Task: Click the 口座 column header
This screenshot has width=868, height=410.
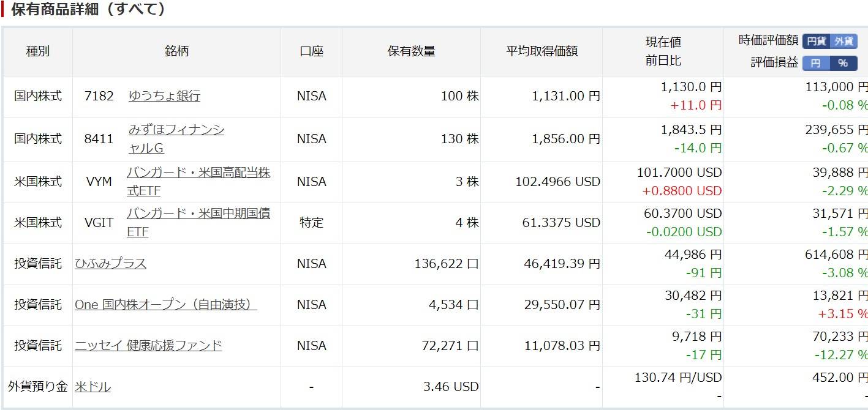Action: [312, 51]
